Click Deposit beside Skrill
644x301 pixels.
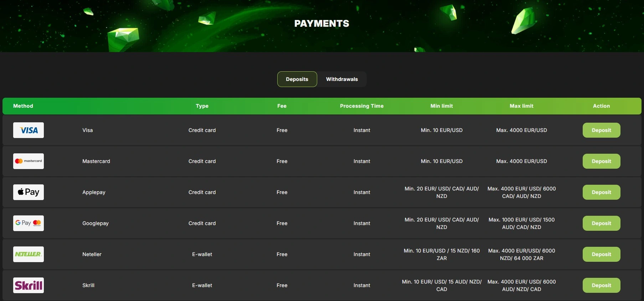point(602,285)
